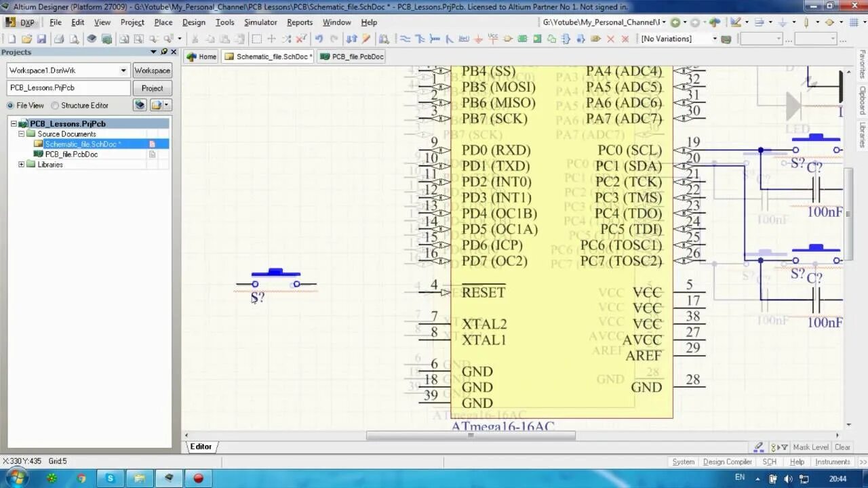The width and height of the screenshot is (868, 488).
Task: Click the Clear button
Action: point(842,447)
